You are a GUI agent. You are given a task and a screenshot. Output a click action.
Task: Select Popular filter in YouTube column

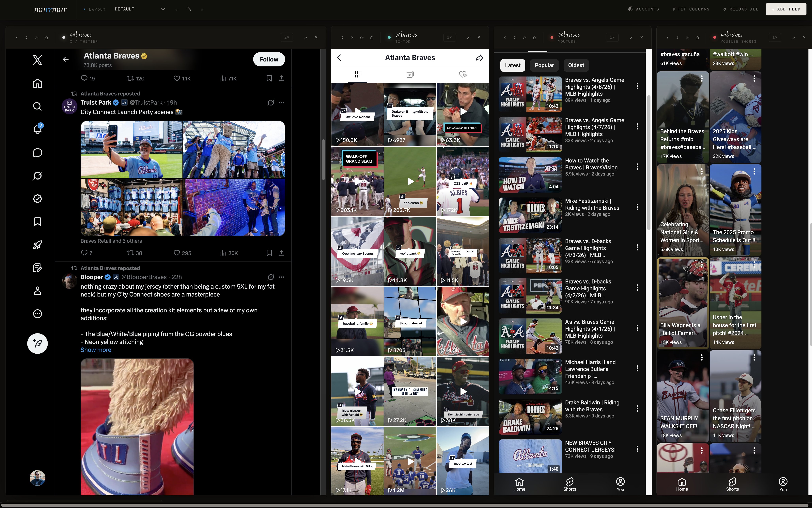pos(544,65)
